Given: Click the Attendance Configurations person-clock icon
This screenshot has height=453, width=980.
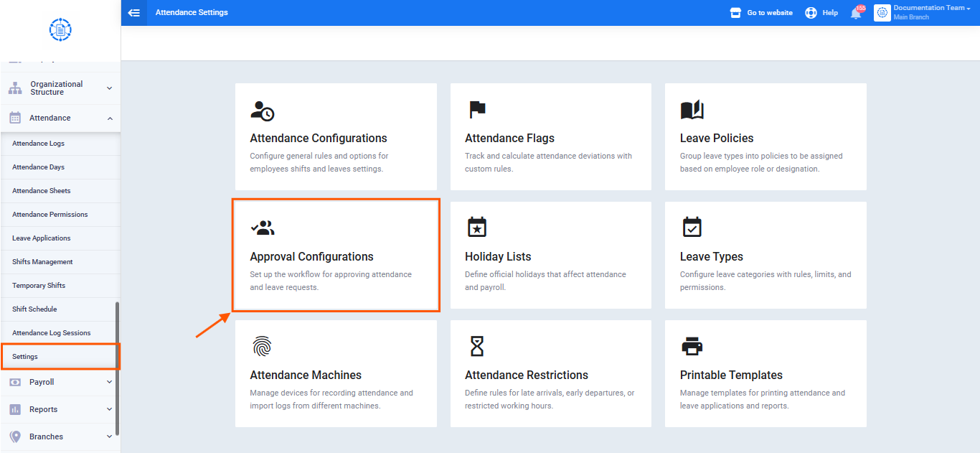Looking at the screenshot, I should 263,110.
